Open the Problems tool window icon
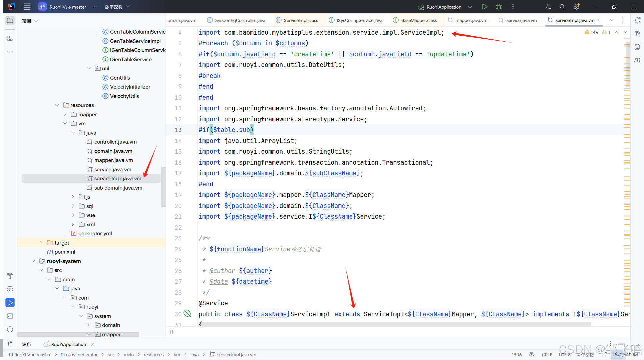The height and width of the screenshot is (360, 644). (10, 329)
